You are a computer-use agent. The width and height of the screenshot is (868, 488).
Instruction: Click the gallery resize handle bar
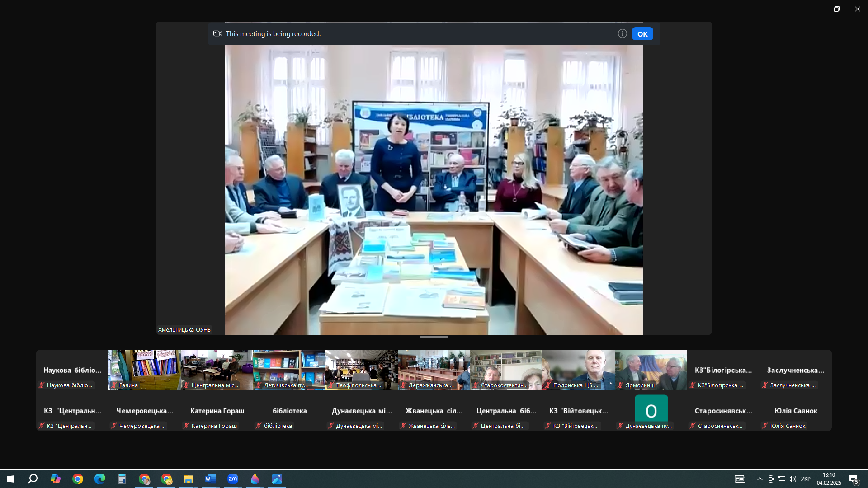[434, 337]
